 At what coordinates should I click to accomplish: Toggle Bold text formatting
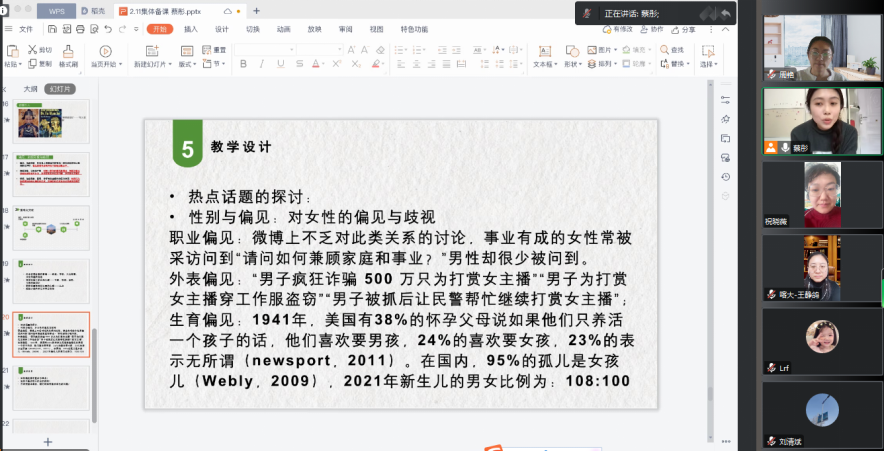(243, 64)
